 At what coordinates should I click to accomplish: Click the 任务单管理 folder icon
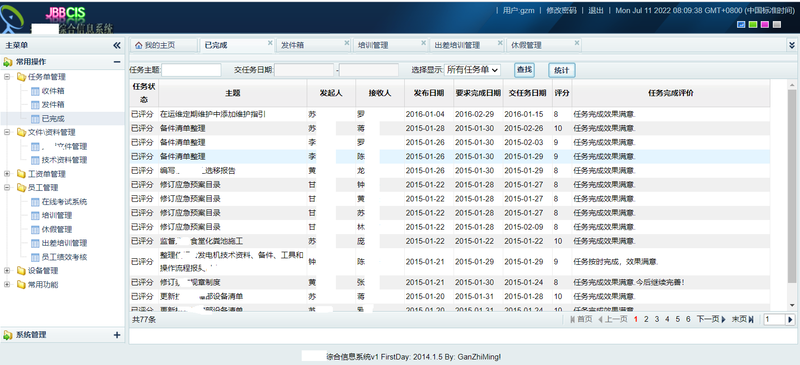point(21,77)
